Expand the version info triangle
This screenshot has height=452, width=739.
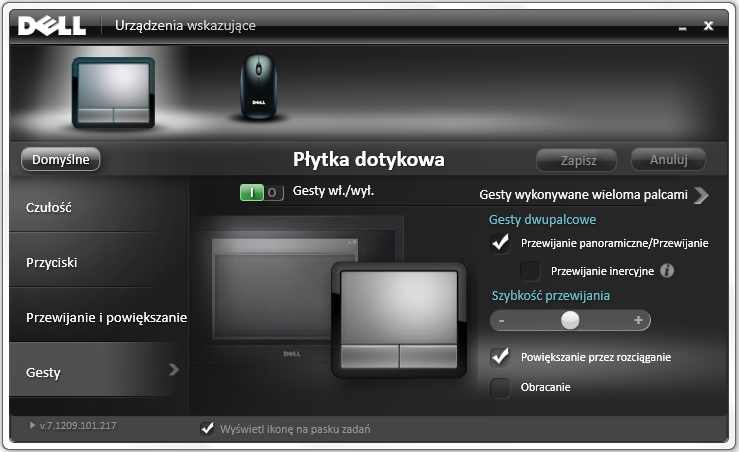(x=32, y=425)
